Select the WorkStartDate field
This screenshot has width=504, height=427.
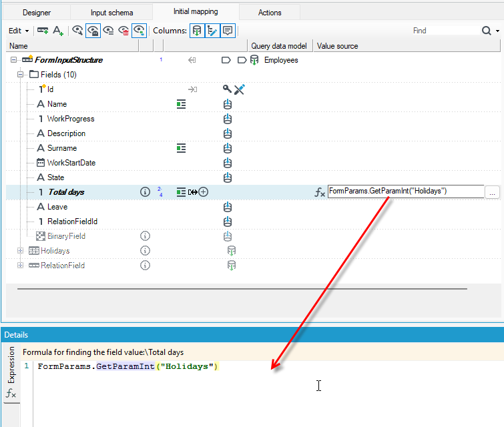coord(71,163)
